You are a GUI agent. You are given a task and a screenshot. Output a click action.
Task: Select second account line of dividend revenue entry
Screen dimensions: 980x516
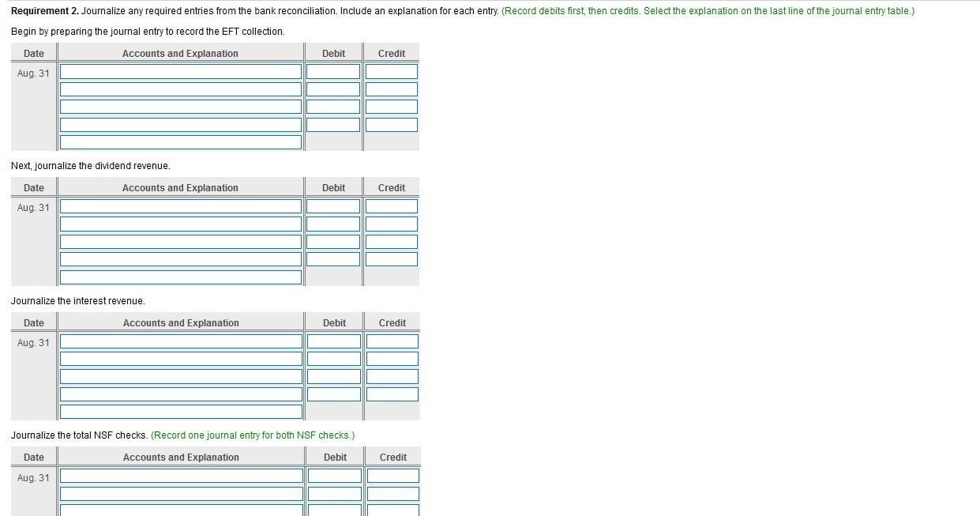(x=181, y=224)
